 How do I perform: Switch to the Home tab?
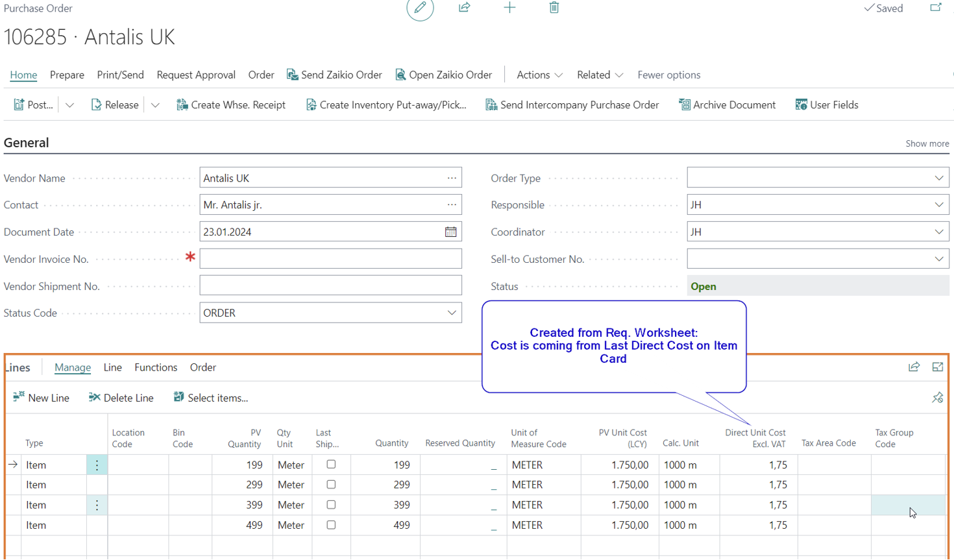[x=23, y=75]
